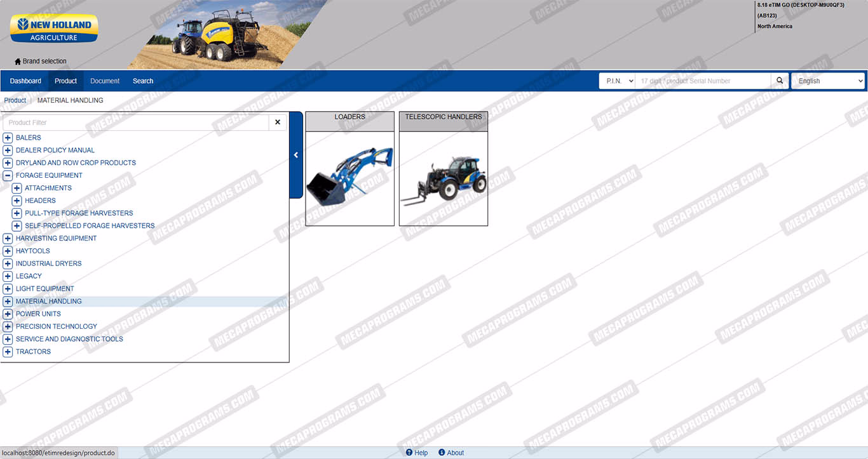Switch to the Document tab
Viewport: 868px width, 459px height.
[x=105, y=81]
